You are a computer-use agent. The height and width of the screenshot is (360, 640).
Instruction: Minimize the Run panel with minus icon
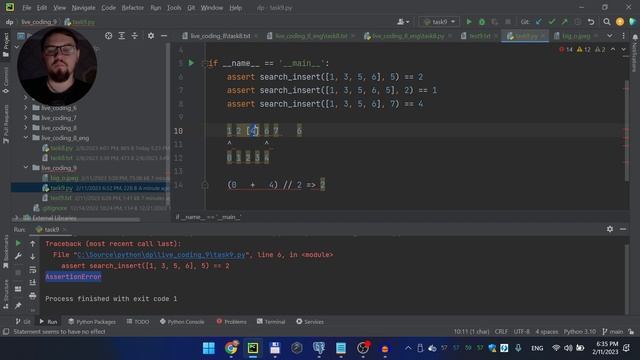tap(623, 229)
